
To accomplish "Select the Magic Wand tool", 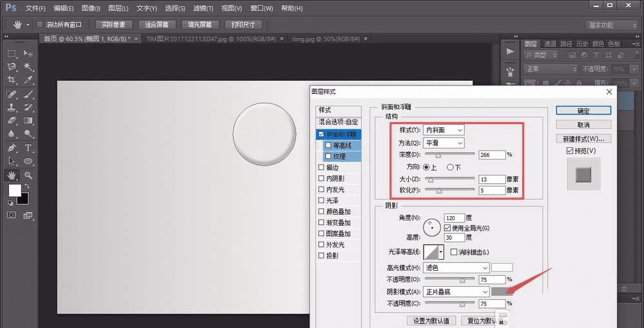I will coord(28,67).
